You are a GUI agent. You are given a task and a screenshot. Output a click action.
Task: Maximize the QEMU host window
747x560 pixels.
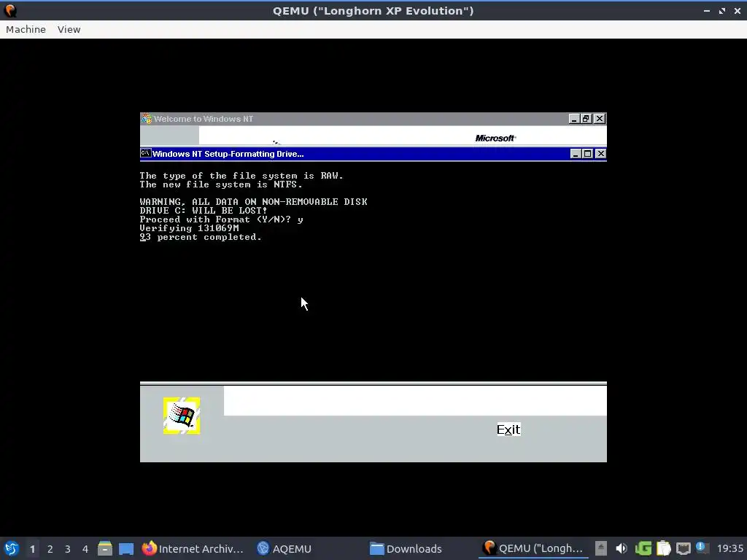(722, 10)
